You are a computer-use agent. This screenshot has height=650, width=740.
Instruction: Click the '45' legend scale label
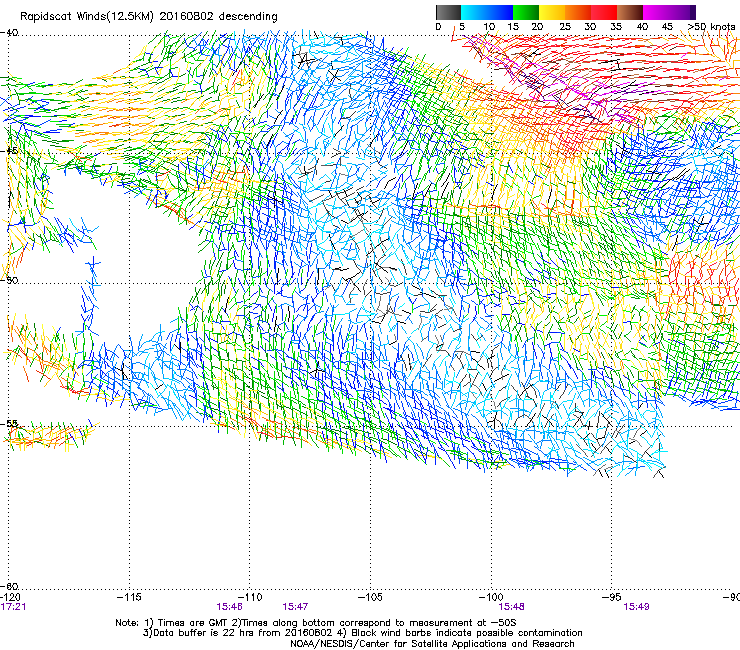tap(667, 26)
